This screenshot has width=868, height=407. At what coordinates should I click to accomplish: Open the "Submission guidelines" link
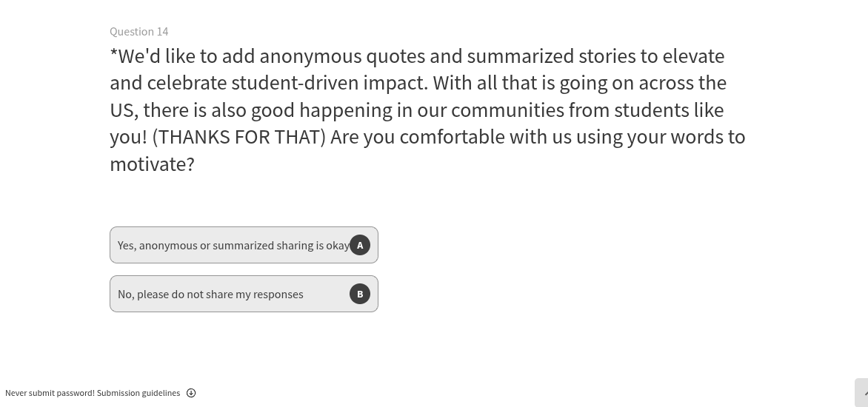pos(138,393)
